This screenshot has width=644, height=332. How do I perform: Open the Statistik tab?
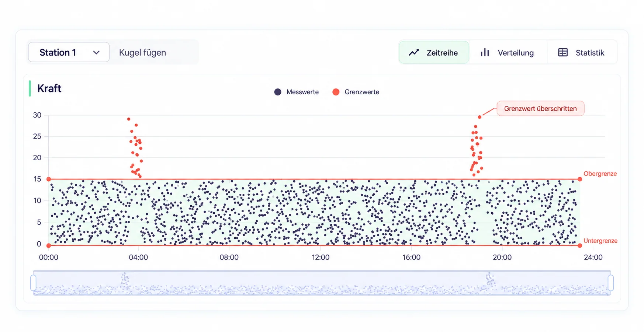[581, 52]
